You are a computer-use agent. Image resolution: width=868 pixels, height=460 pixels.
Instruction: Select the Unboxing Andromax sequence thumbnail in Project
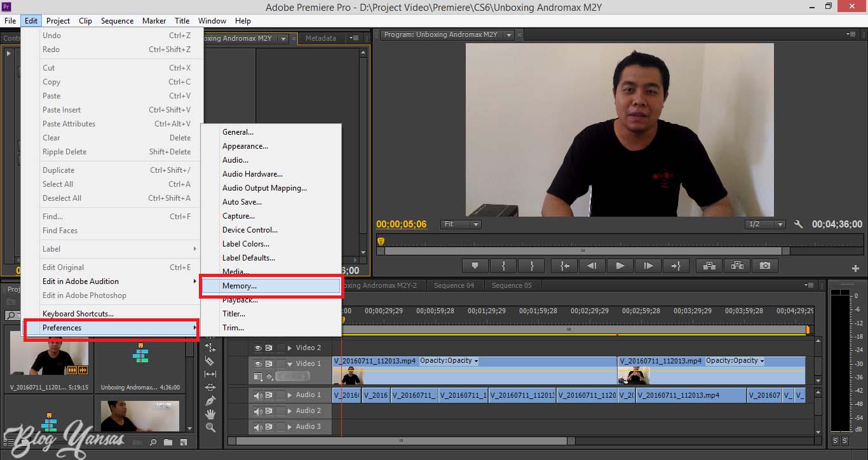coord(140,353)
